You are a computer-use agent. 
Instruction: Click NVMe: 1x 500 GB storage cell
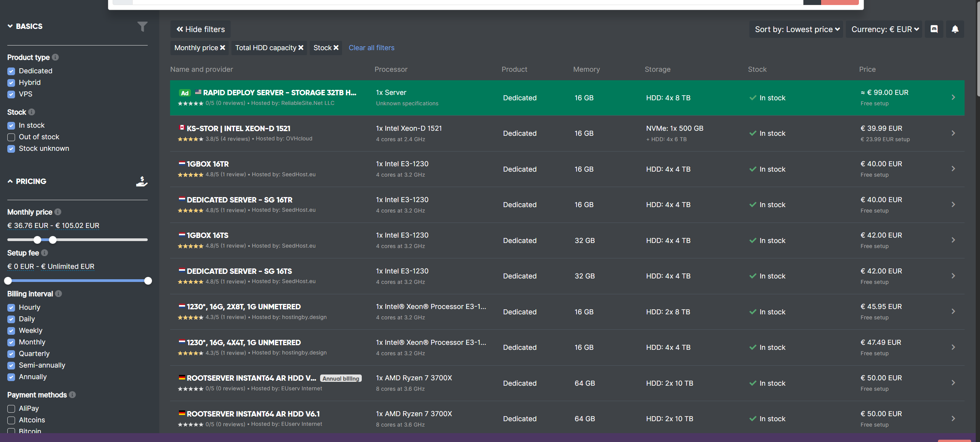coord(675,128)
